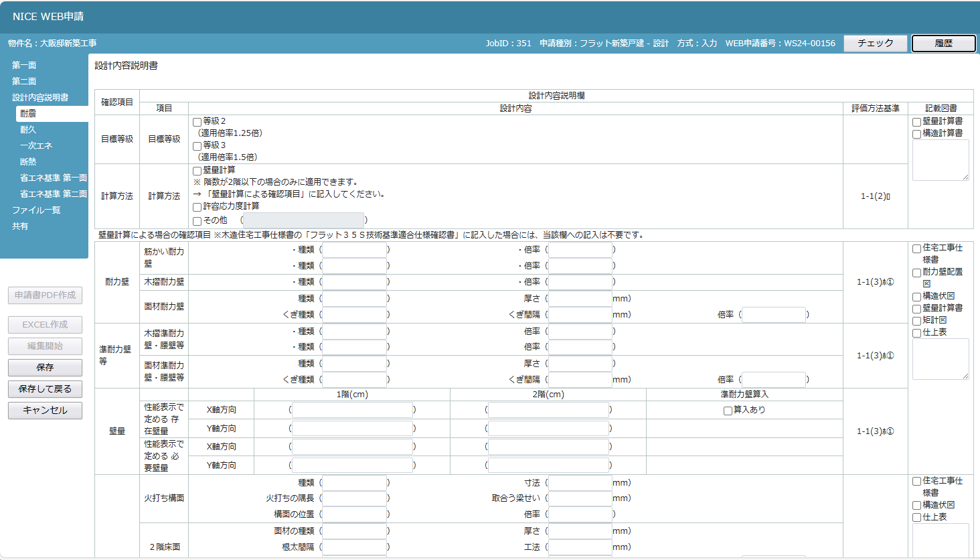Click the キャンセル button
The height and width of the screenshot is (560, 980).
(x=45, y=410)
